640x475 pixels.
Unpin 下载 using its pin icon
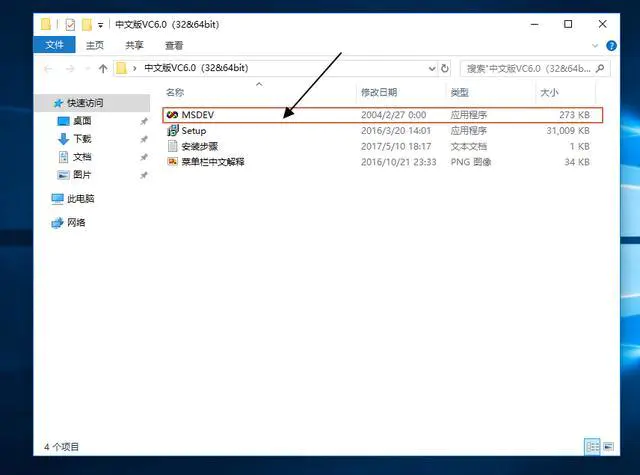click(144, 139)
